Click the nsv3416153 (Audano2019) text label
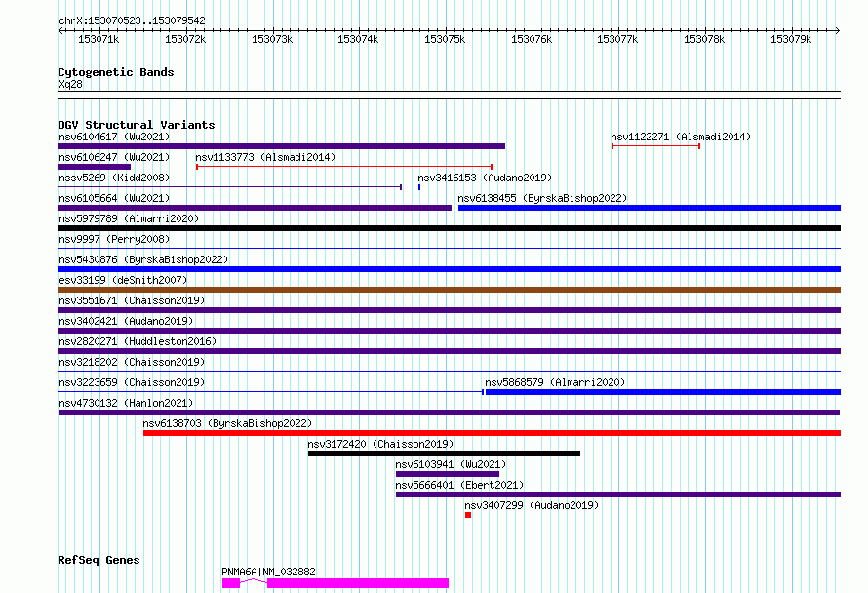The height and width of the screenshot is (593, 868). point(485,178)
